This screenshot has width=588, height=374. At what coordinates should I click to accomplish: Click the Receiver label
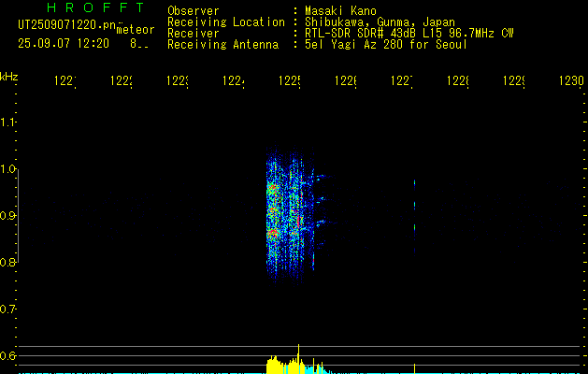pos(194,34)
